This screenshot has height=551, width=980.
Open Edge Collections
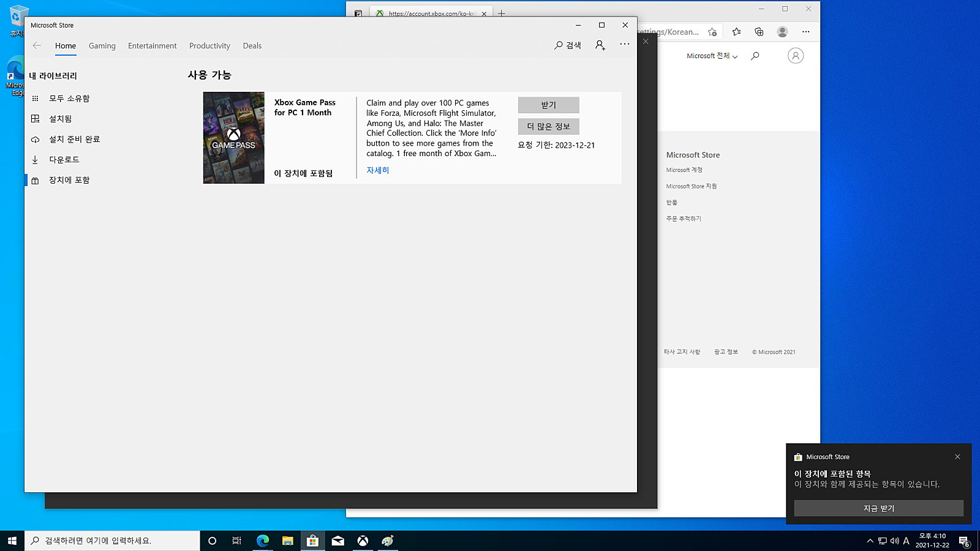pyautogui.click(x=759, y=32)
